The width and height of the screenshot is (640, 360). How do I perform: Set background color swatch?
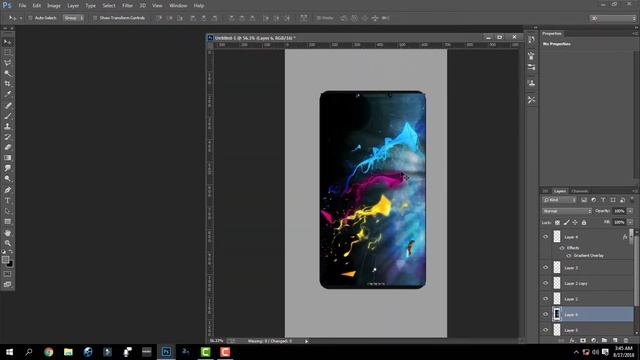pyautogui.click(x=9, y=264)
